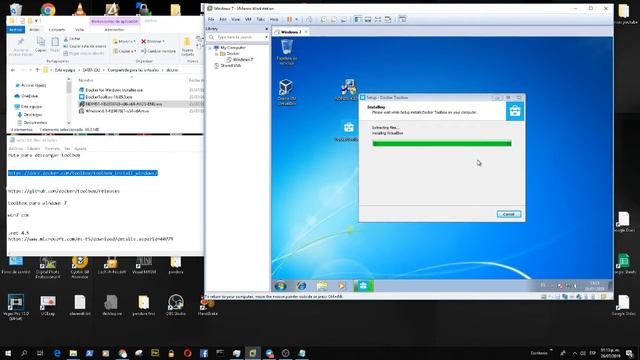Toggle the show library view icon in VMware
The image size is (640, 360).
tap(358, 19)
